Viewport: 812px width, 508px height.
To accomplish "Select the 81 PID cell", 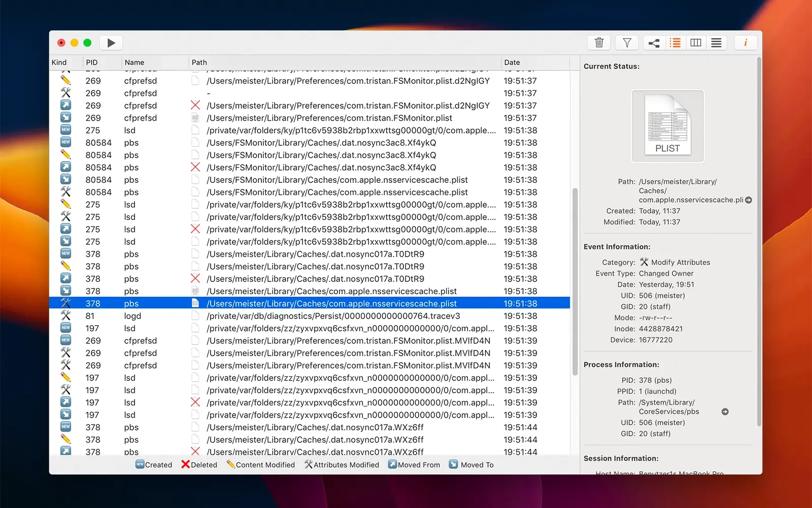I will [90, 316].
